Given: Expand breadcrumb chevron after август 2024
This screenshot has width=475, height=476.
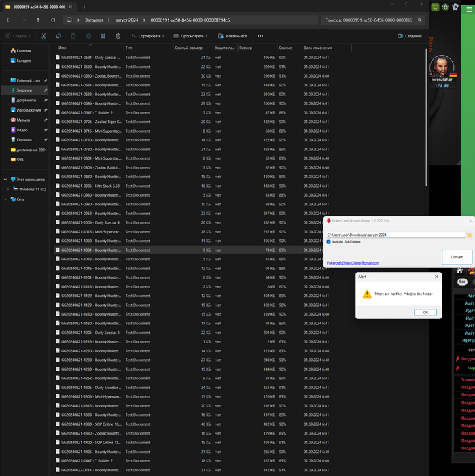Looking at the screenshot, I should [x=144, y=20].
